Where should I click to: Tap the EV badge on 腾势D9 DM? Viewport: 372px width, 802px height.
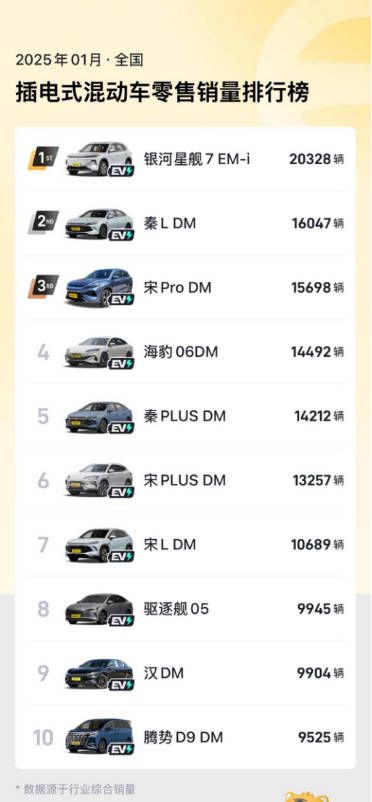coord(121,749)
